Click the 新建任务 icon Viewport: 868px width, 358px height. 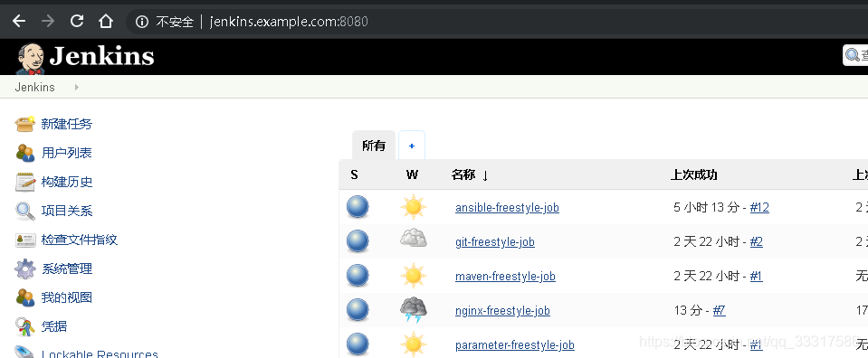25,124
